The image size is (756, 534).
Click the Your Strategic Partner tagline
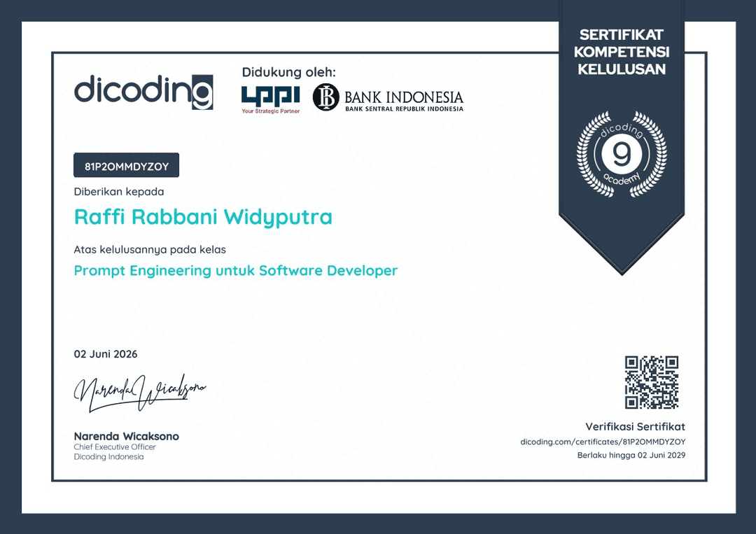pos(270,111)
